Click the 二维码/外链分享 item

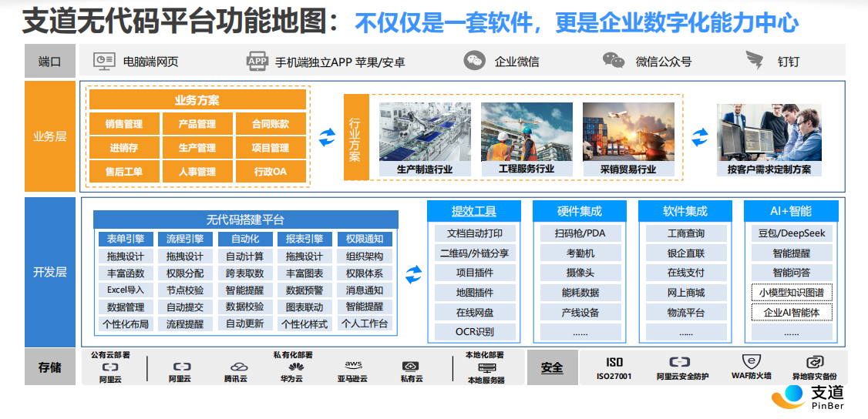point(475,253)
